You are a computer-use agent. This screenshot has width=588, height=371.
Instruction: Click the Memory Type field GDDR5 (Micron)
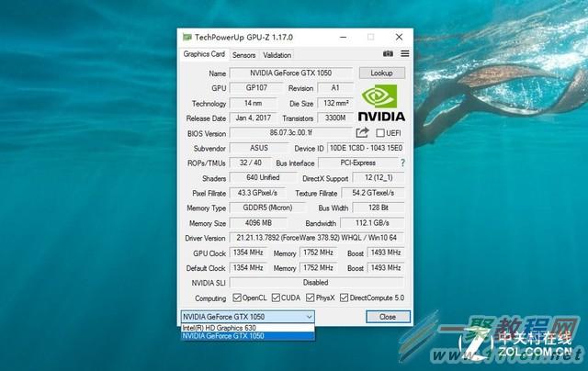coord(267,208)
